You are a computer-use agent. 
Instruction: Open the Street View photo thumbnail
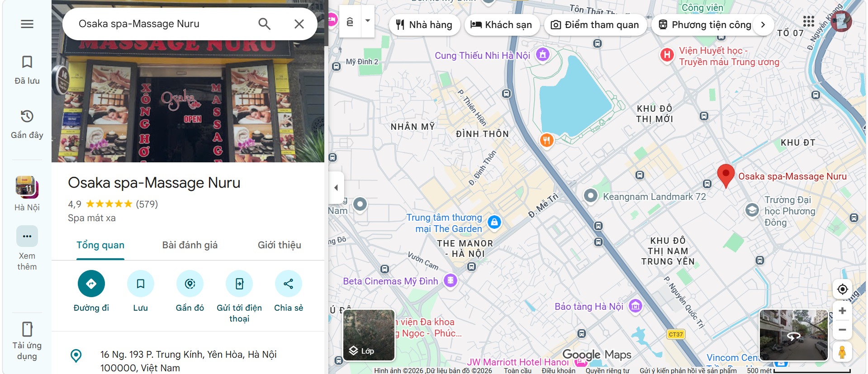tap(794, 335)
